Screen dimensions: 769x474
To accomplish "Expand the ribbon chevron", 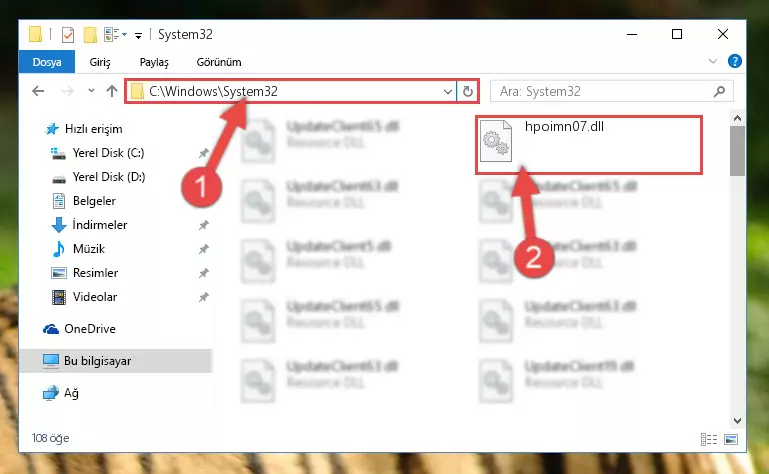I will click(x=713, y=61).
